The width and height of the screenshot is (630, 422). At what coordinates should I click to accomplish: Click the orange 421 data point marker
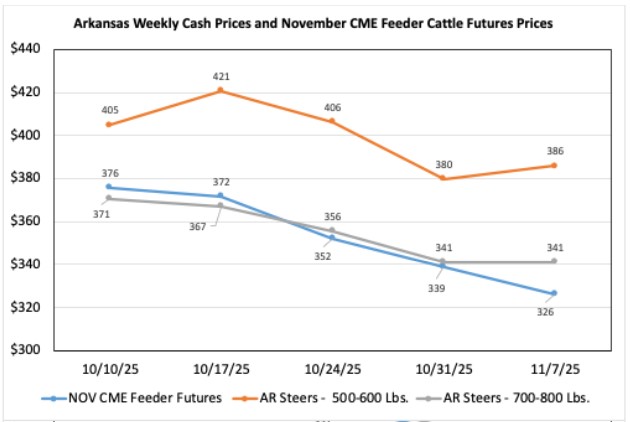pos(220,91)
